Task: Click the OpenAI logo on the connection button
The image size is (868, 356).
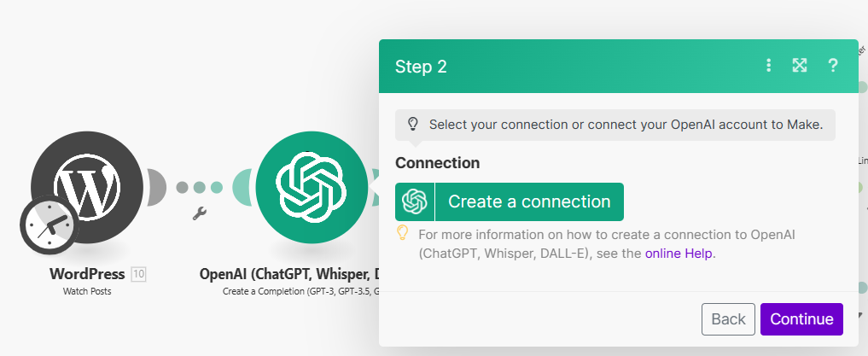Action: [415, 201]
